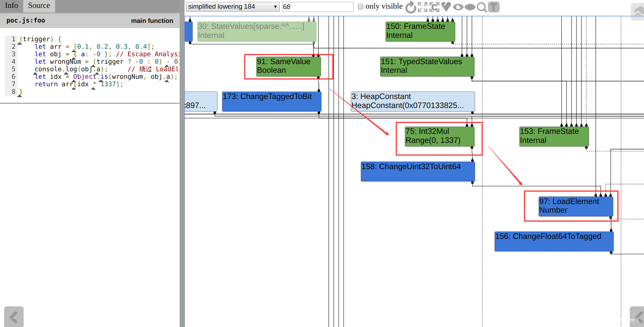Click the upload file cloud icon

point(637,12)
